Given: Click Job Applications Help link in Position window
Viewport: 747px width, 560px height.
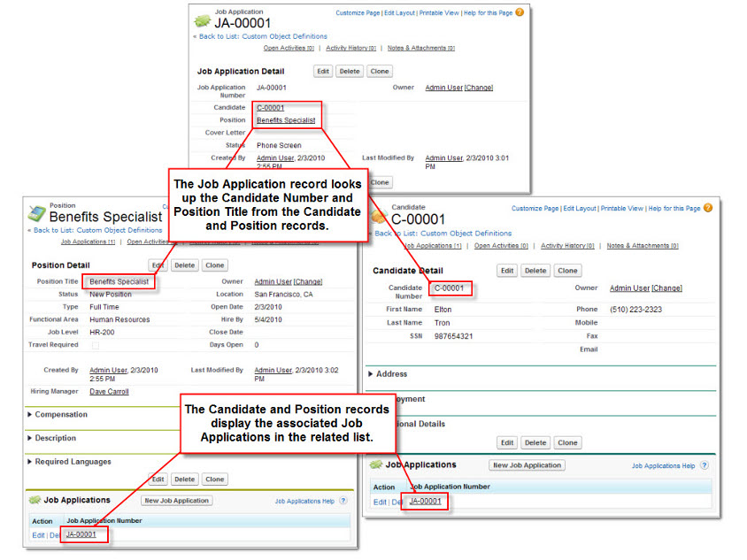Looking at the screenshot, I should pos(304,501).
